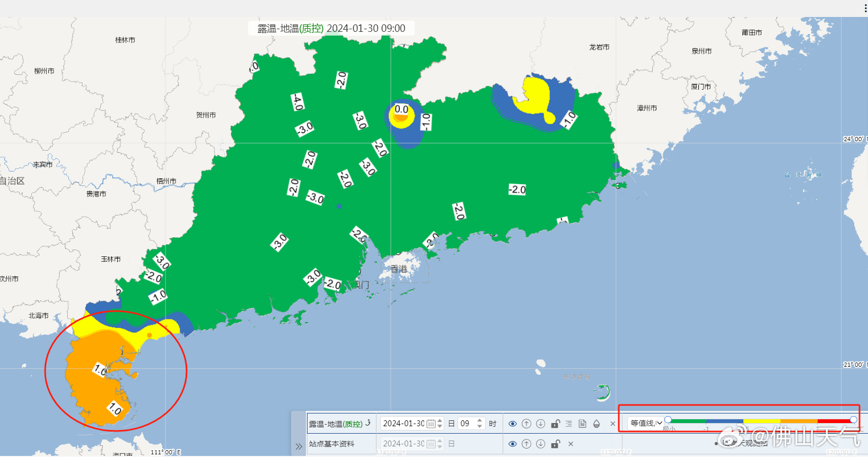Click the yellow segment of color scale
868x457 pixels.
point(762,421)
